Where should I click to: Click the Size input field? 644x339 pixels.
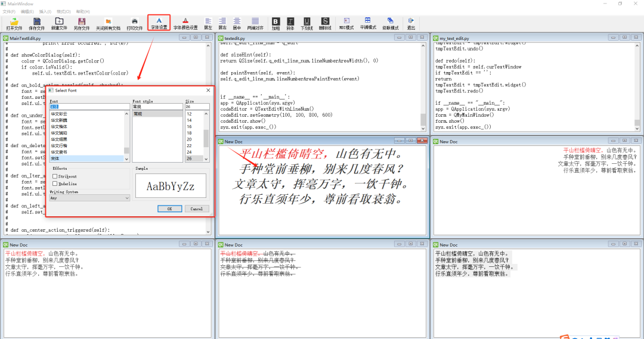(x=197, y=107)
